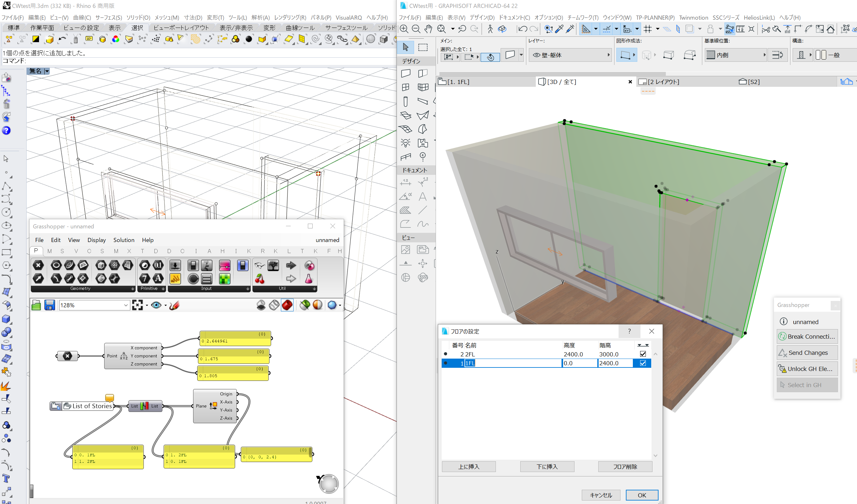The height and width of the screenshot is (504, 857).
Task: Click the zoom in magnifier icon in ArchiCAD
Action: [404, 29]
